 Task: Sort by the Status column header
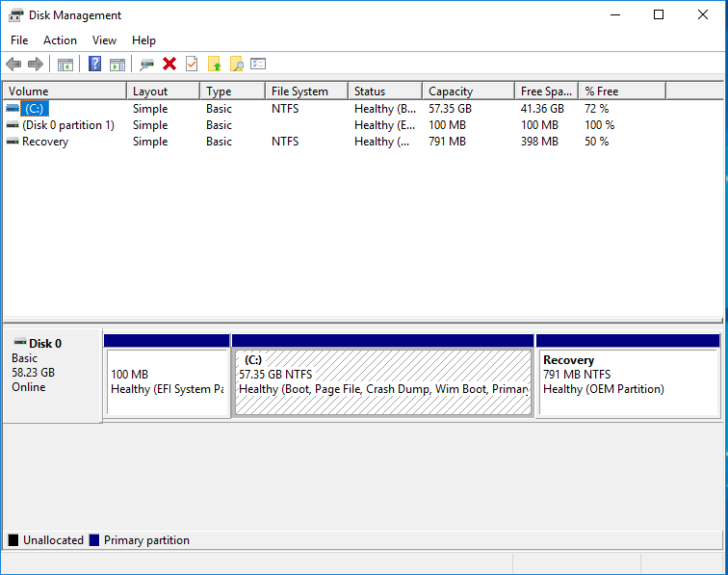(x=385, y=91)
